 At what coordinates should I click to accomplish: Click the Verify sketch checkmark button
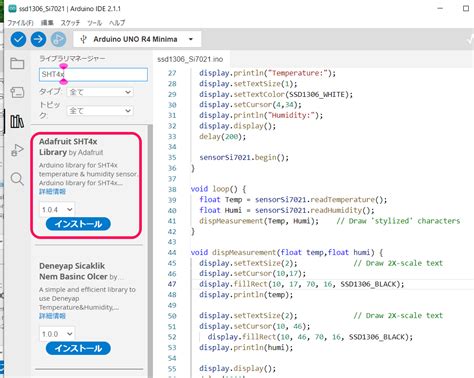(18, 39)
